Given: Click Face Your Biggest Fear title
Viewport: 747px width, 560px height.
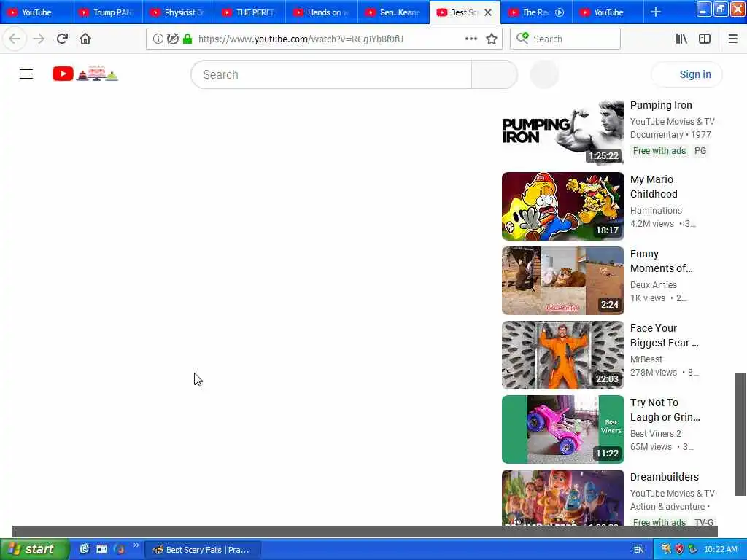Looking at the screenshot, I should 664,335.
